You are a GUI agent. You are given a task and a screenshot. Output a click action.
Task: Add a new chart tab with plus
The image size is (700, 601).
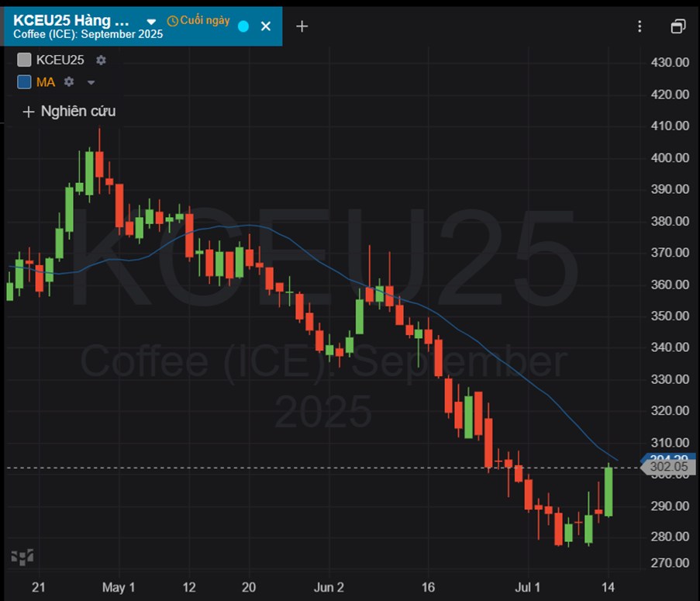302,26
